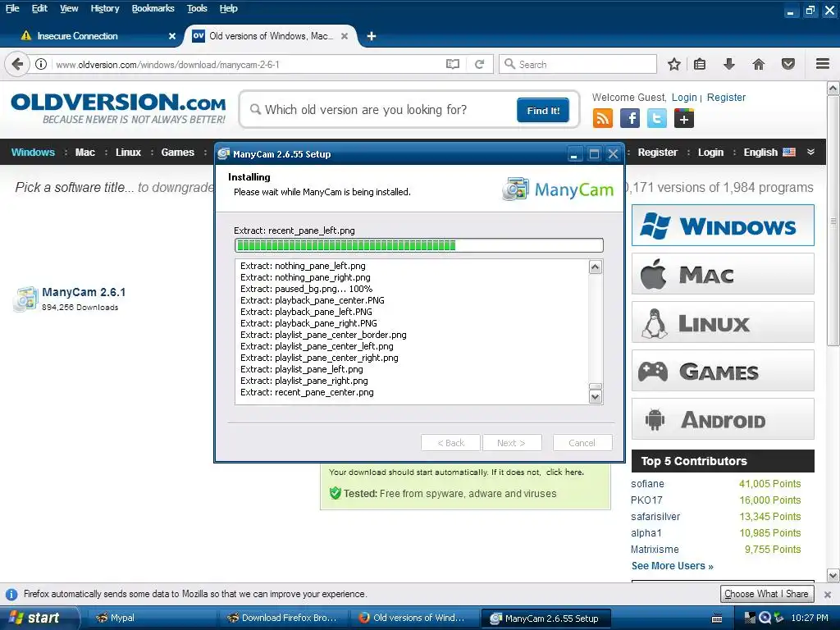Open big Mac category button
This screenshot has height=630, width=840.
(x=723, y=274)
